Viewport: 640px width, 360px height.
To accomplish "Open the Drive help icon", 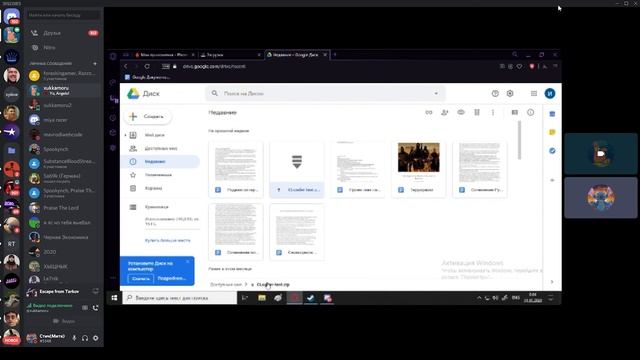I will (x=495, y=93).
